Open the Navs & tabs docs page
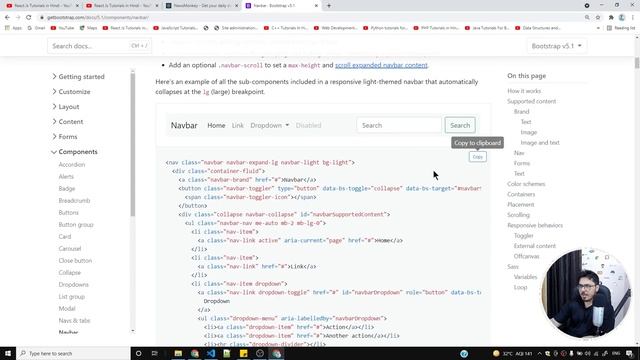This screenshot has height=360, width=640. pos(74,320)
